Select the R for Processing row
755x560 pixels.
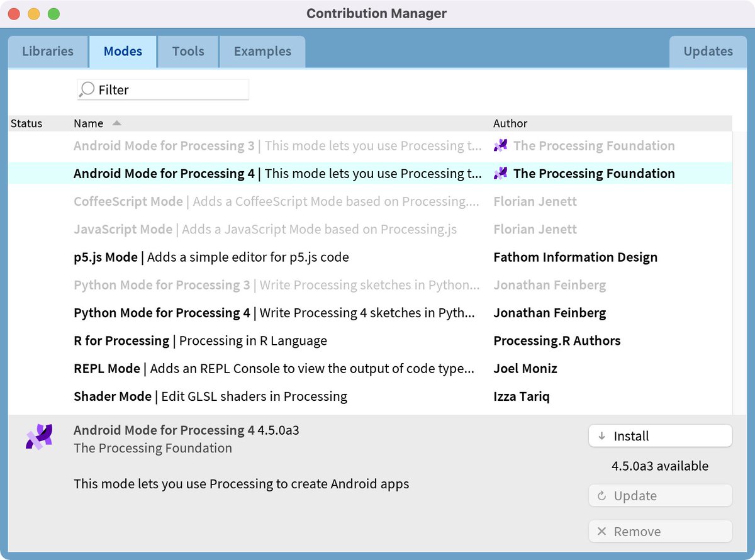tap(371, 340)
